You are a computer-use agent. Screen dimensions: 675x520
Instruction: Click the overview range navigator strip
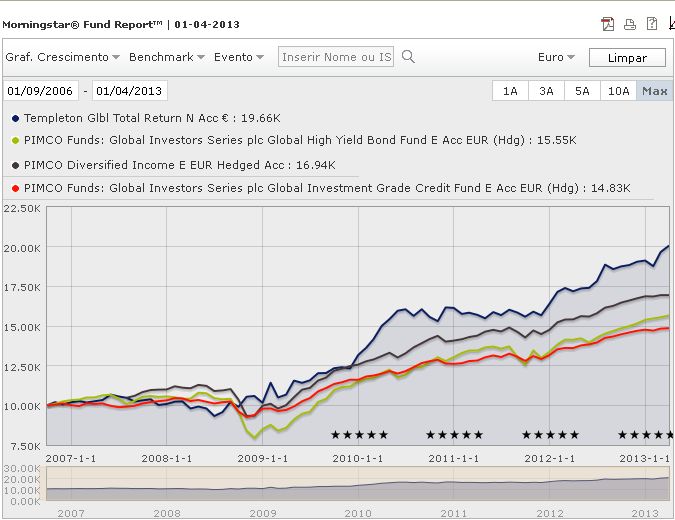coord(358,484)
